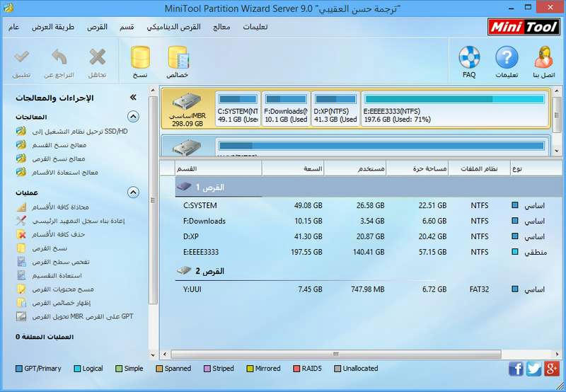Click the Apply (تطبيق) checkmark icon
This screenshot has width=566, height=392.
pyautogui.click(x=22, y=57)
